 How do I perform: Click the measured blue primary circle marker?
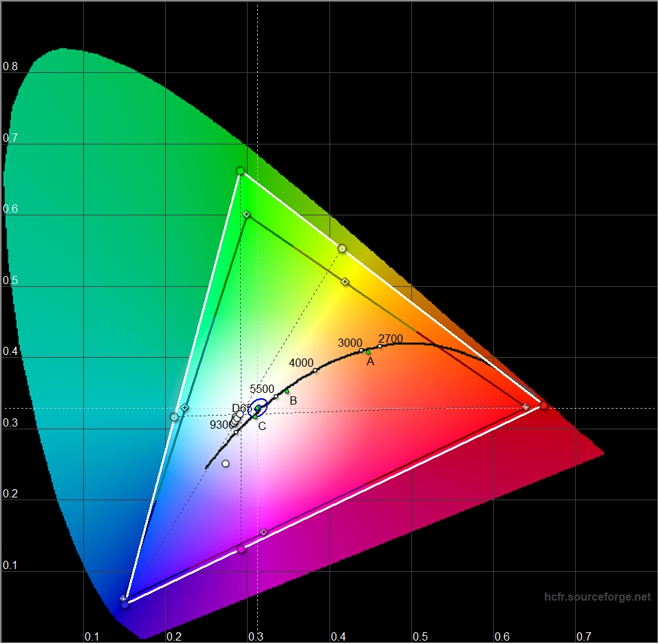point(125,604)
